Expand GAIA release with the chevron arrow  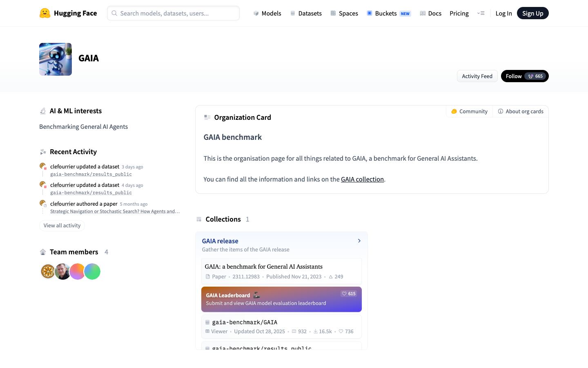pos(359,241)
